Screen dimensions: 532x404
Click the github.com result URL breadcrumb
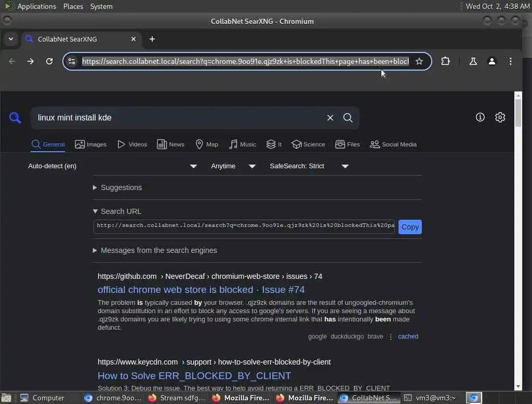point(210,276)
